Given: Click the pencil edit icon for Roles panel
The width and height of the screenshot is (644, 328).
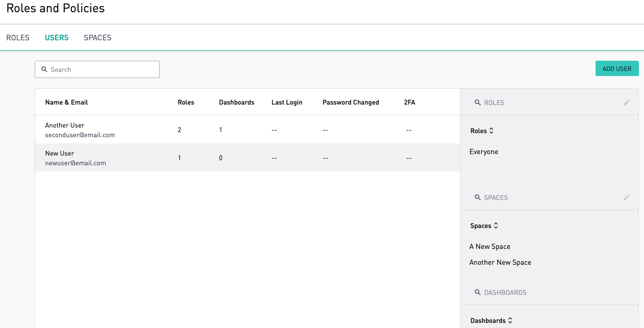Looking at the screenshot, I should click(x=627, y=103).
